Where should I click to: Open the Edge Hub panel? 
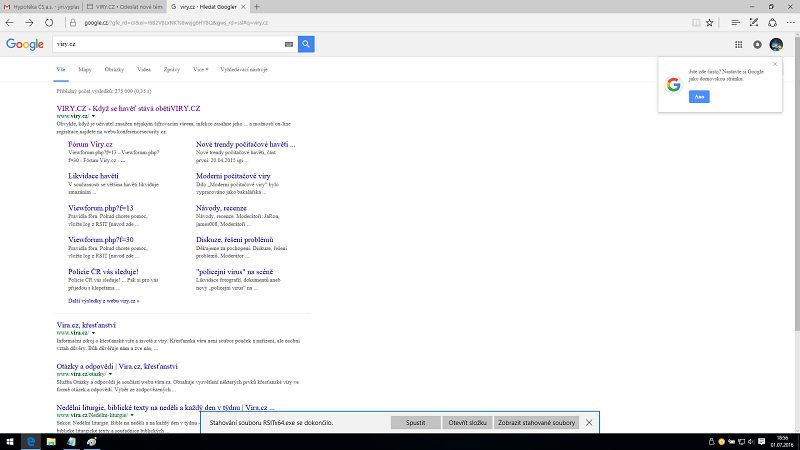pyautogui.click(x=735, y=22)
